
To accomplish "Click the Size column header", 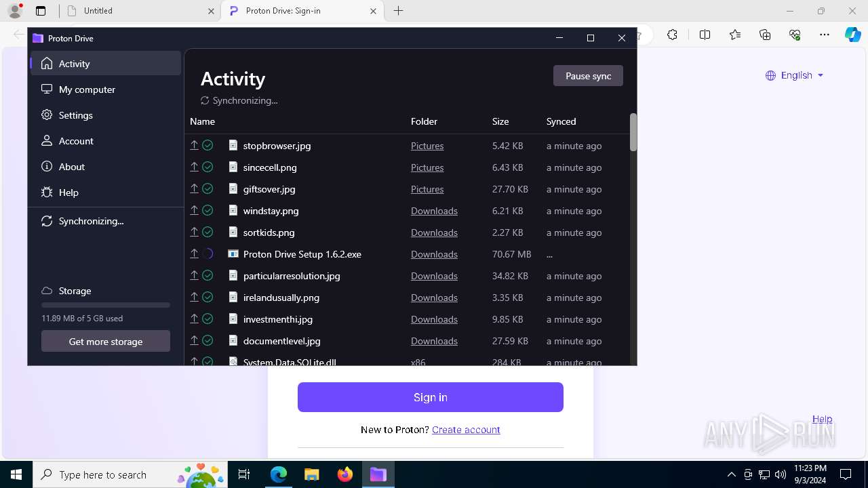I will tap(500, 121).
